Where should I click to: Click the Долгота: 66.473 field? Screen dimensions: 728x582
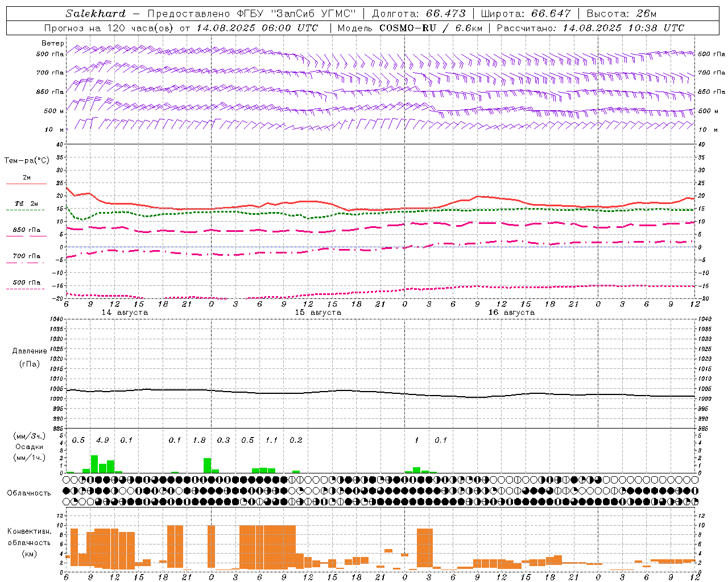click(x=419, y=14)
